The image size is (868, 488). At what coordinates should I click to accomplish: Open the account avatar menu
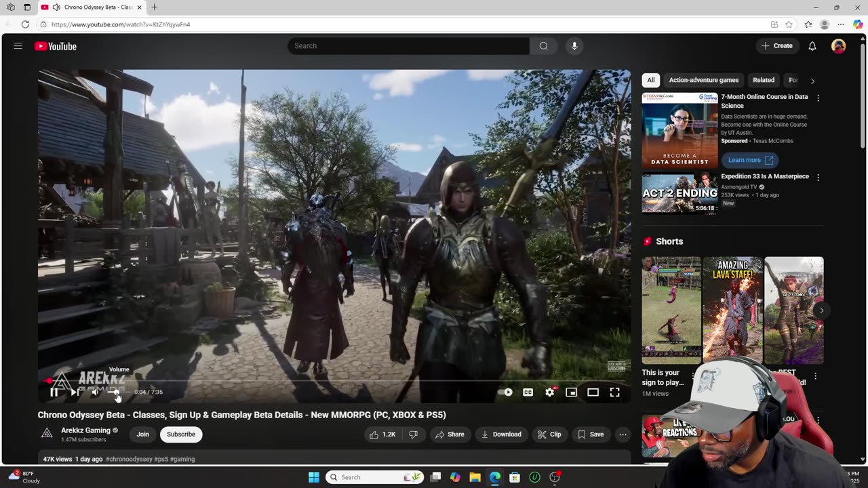coord(839,46)
